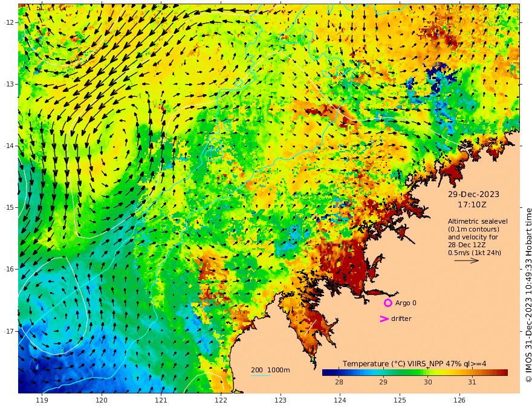Click the 'Argo 0' legend label
Screen dimensions: 532x411
point(406,303)
